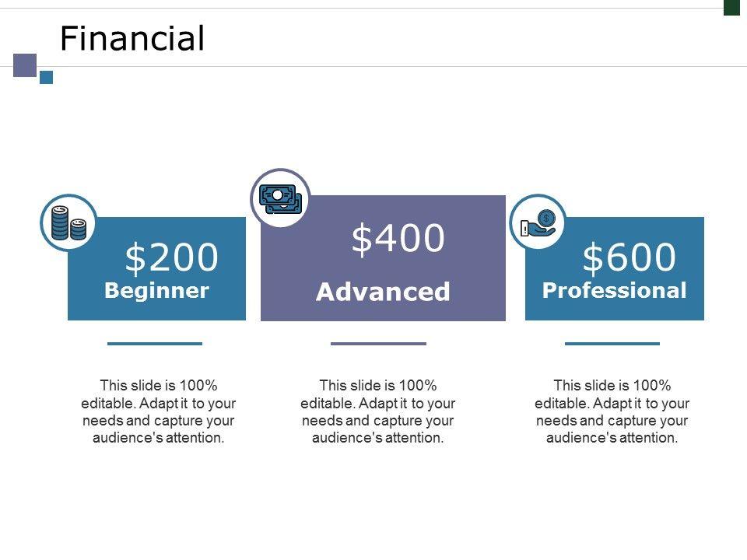The width and height of the screenshot is (747, 560).
Task: Click the Advanced plan label
Action: point(383,292)
